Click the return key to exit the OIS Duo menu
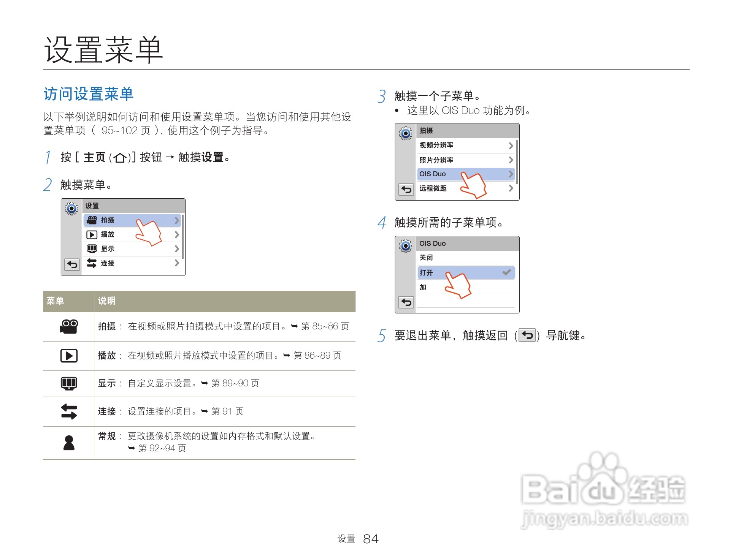Image resolution: width=733 pixels, height=560 pixels. (x=406, y=302)
